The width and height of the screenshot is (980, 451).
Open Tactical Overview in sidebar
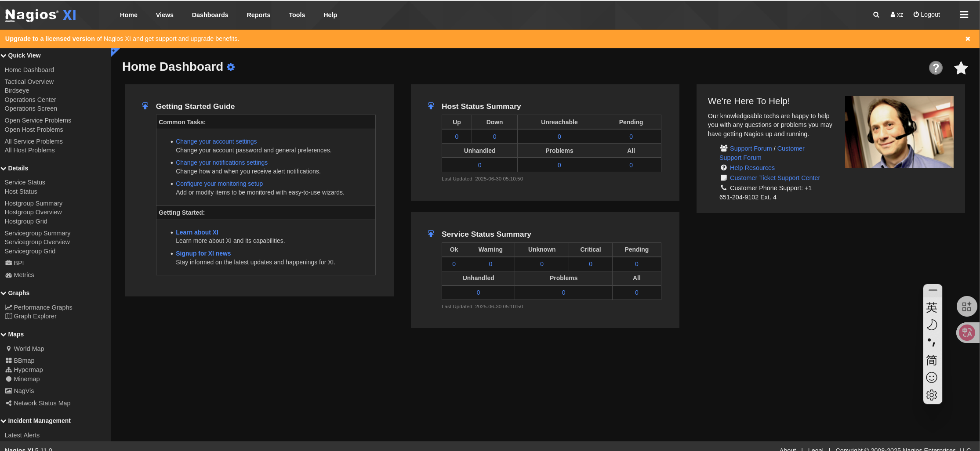tap(29, 82)
